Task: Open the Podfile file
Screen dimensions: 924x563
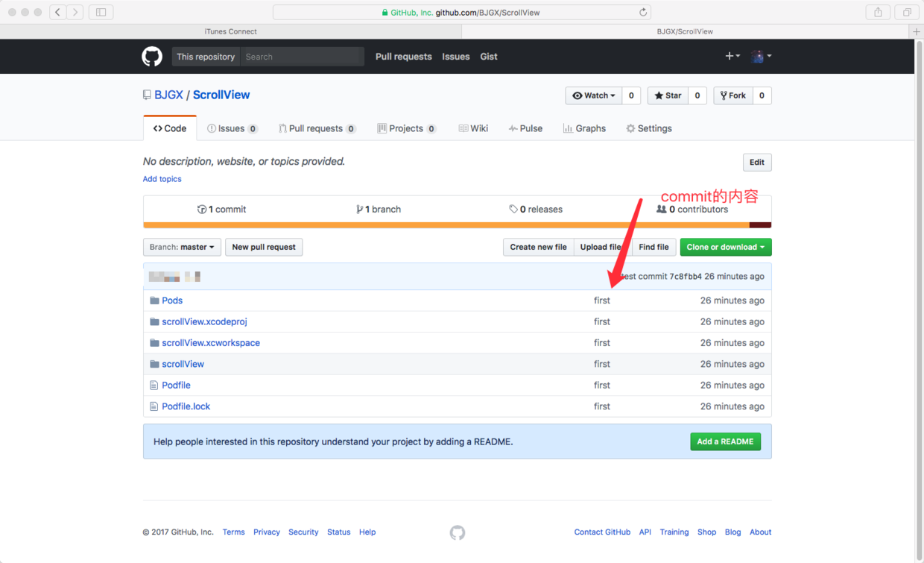Action: click(176, 386)
